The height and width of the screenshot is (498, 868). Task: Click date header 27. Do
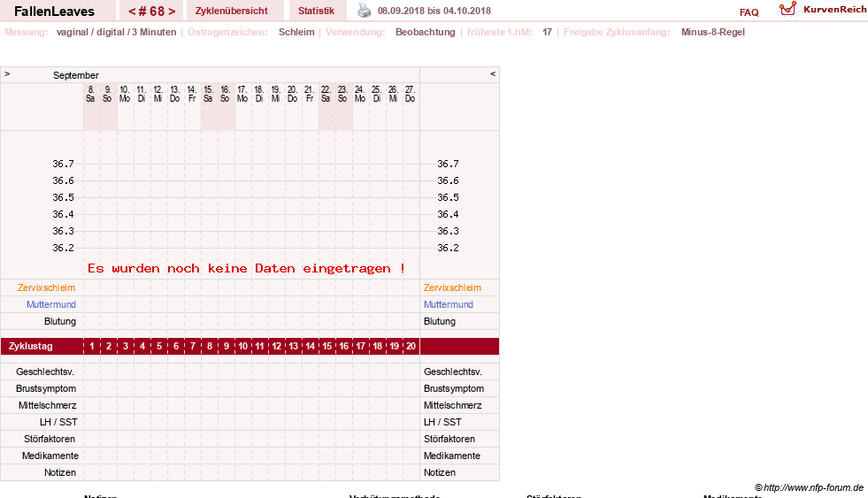[x=410, y=94]
